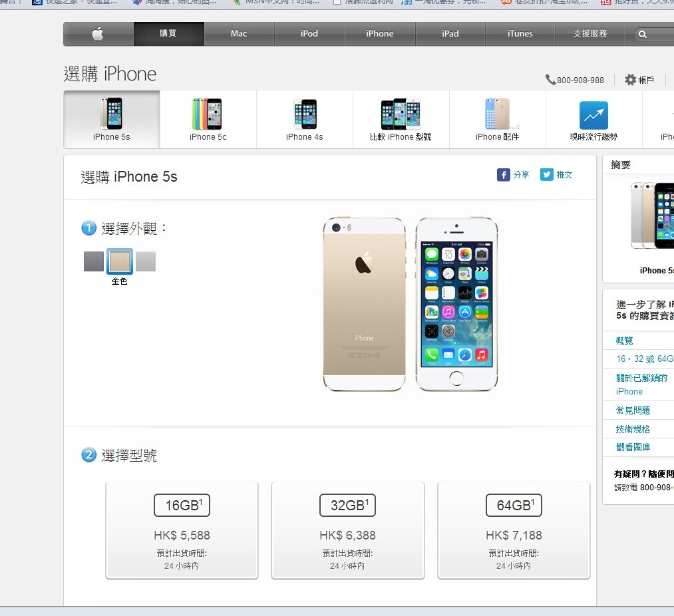The width and height of the screenshot is (674, 616).
Task: Click the iPhone front screen image
Action: pyautogui.click(x=456, y=305)
